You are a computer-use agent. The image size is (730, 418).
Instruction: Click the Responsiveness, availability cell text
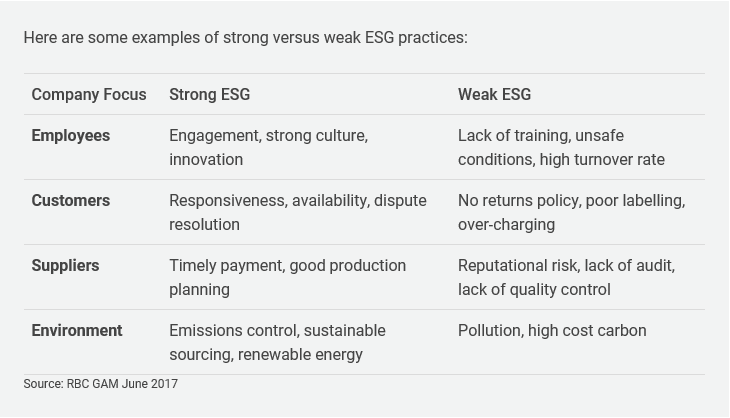tap(297, 201)
